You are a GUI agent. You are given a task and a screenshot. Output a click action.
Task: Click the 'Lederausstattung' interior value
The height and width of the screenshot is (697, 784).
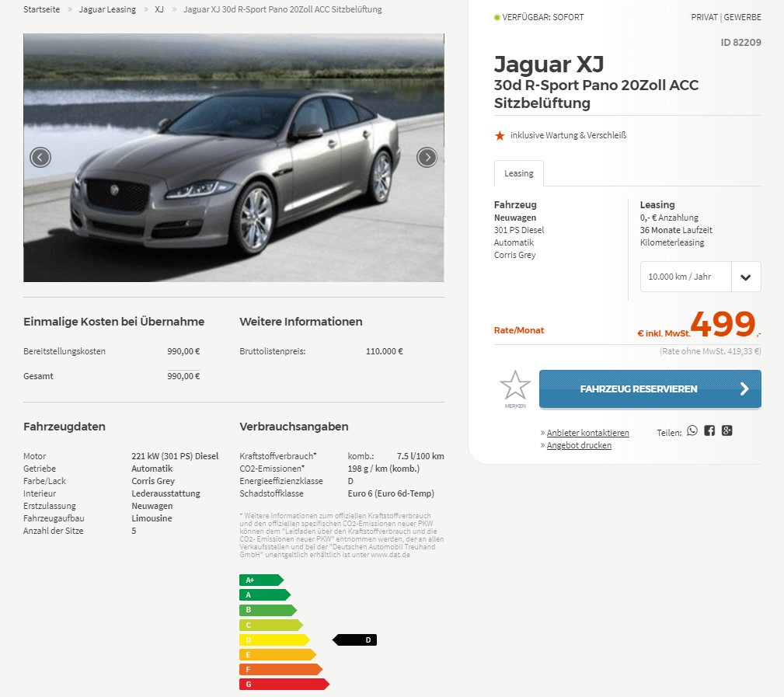166,493
